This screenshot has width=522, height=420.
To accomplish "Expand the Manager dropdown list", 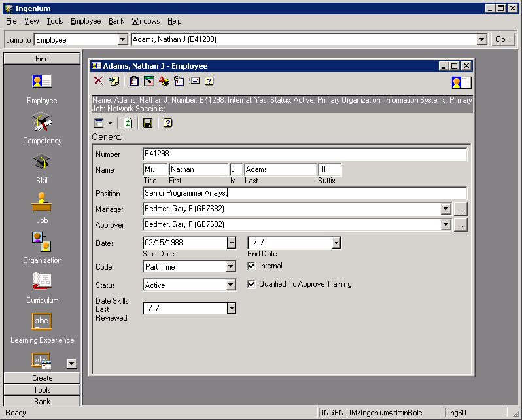I will coord(445,209).
